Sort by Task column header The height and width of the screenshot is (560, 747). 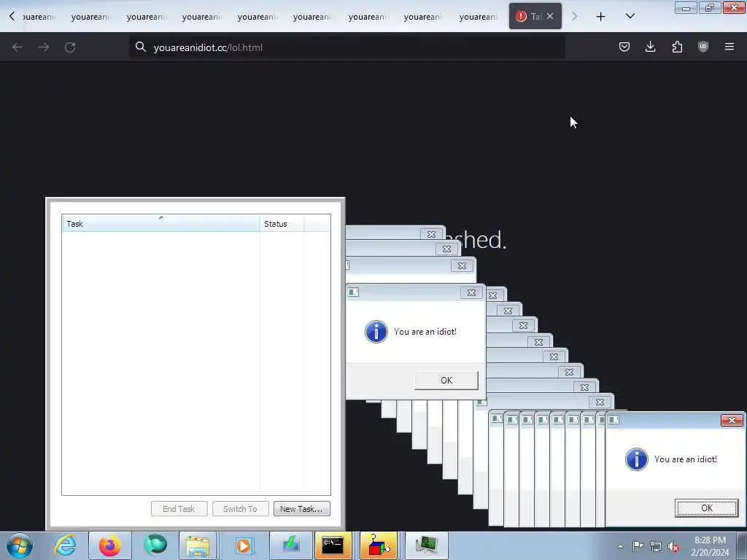coord(161,223)
